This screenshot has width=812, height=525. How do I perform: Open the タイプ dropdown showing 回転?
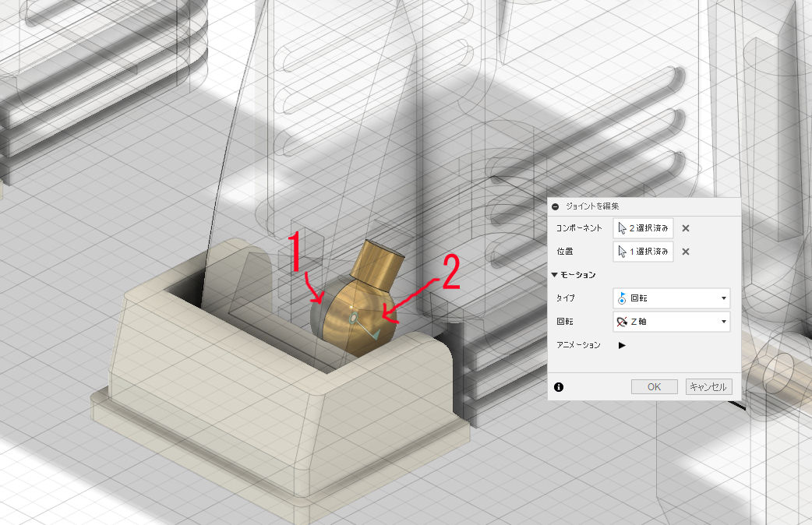click(672, 298)
